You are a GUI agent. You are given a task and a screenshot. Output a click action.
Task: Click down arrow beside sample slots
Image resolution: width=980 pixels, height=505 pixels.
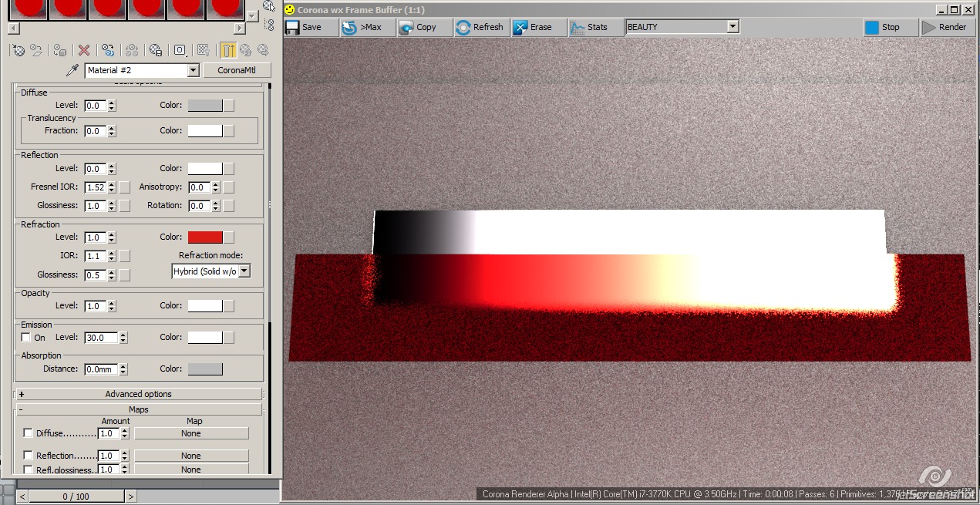click(253, 15)
